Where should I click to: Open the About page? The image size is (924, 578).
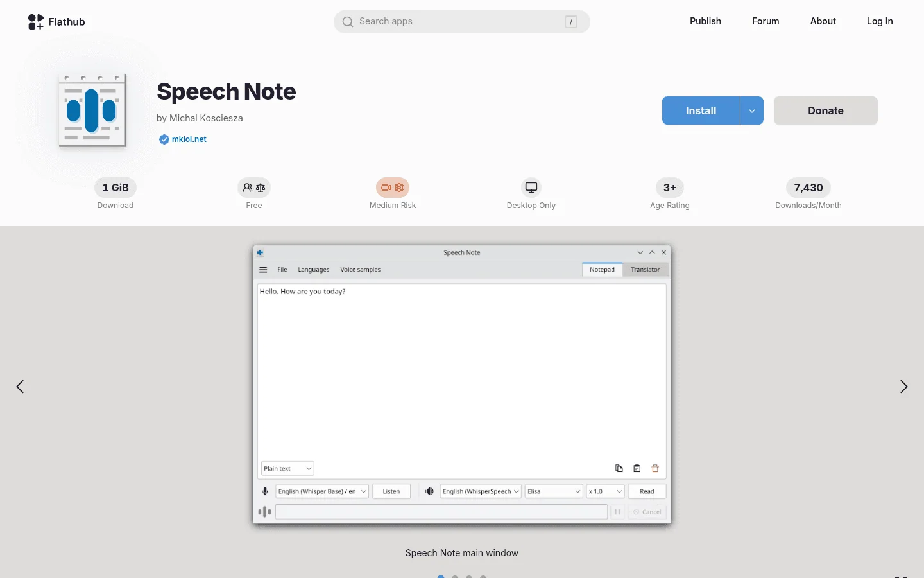(823, 21)
